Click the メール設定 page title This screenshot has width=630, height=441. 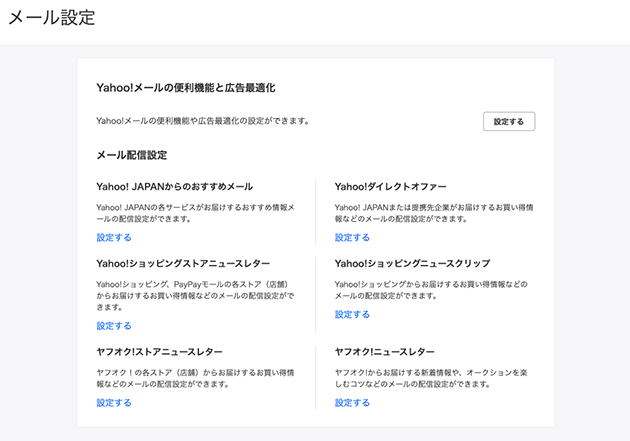(x=51, y=18)
